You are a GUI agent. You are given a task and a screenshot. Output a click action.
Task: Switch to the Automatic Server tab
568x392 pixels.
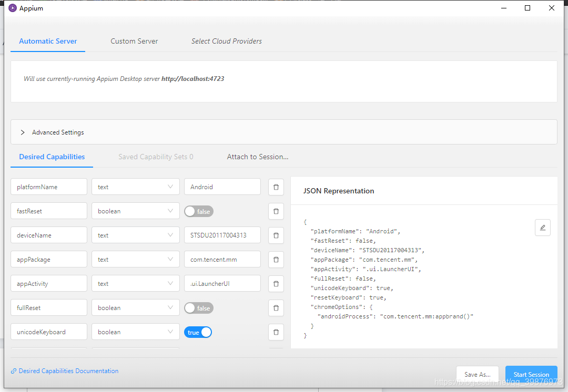(x=48, y=42)
